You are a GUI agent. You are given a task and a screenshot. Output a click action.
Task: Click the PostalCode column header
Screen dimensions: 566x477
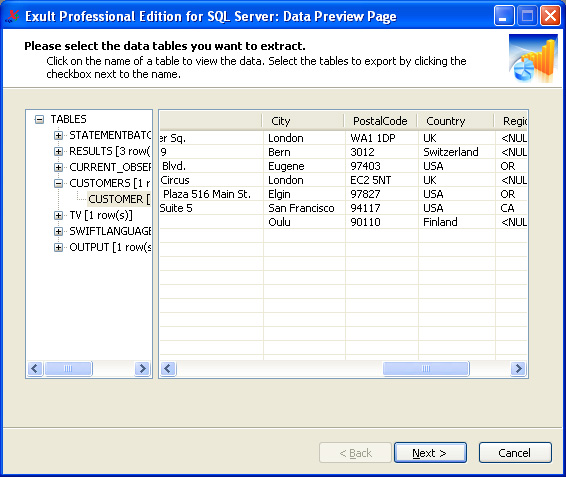381,121
